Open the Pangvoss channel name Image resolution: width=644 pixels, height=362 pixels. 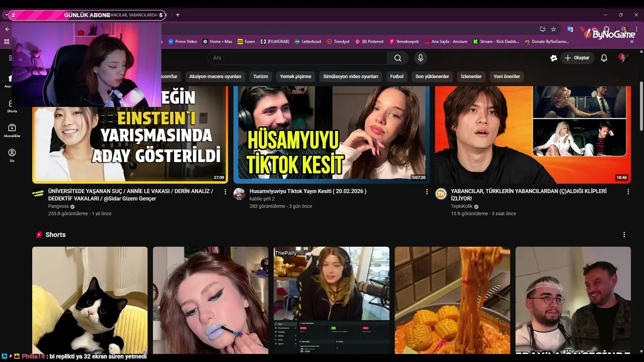pyautogui.click(x=58, y=207)
